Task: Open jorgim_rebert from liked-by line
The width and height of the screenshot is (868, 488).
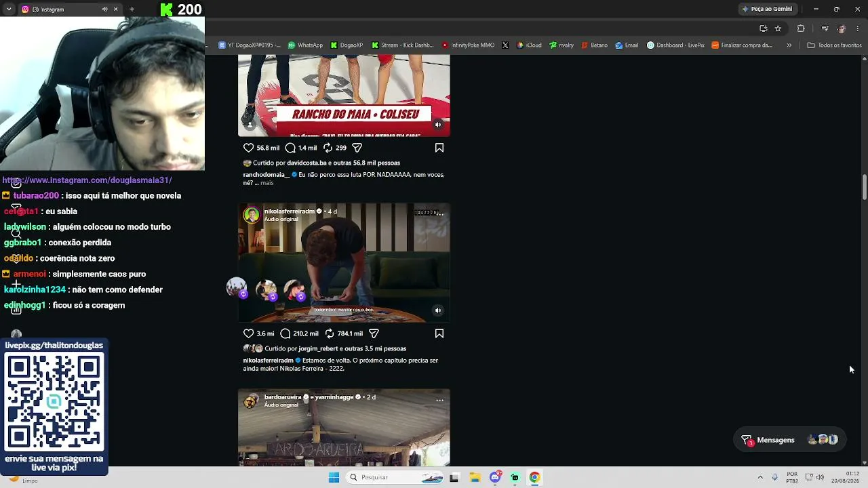Action: point(318,348)
